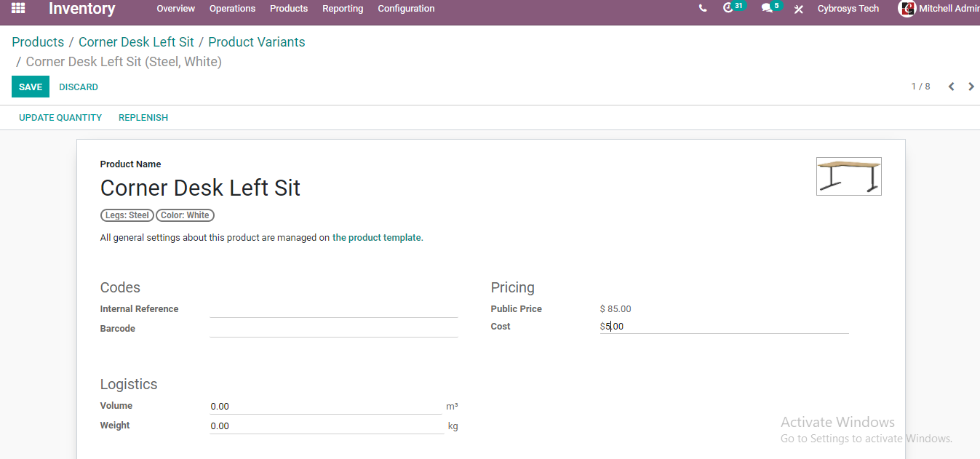Click the Volume input field
Viewport: 980px width, 459px height.
tap(326, 407)
